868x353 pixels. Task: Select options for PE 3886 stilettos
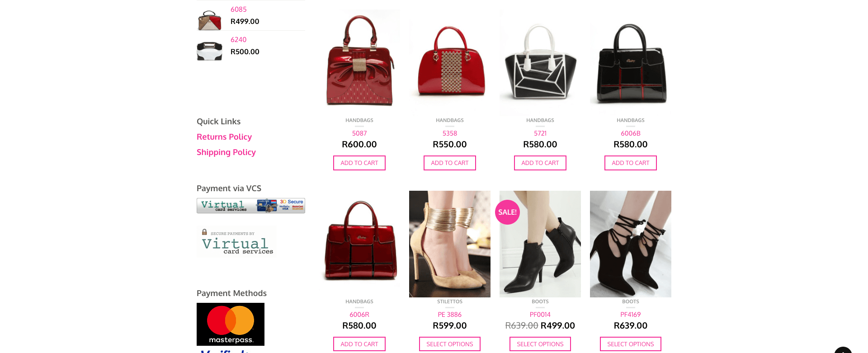coord(450,344)
